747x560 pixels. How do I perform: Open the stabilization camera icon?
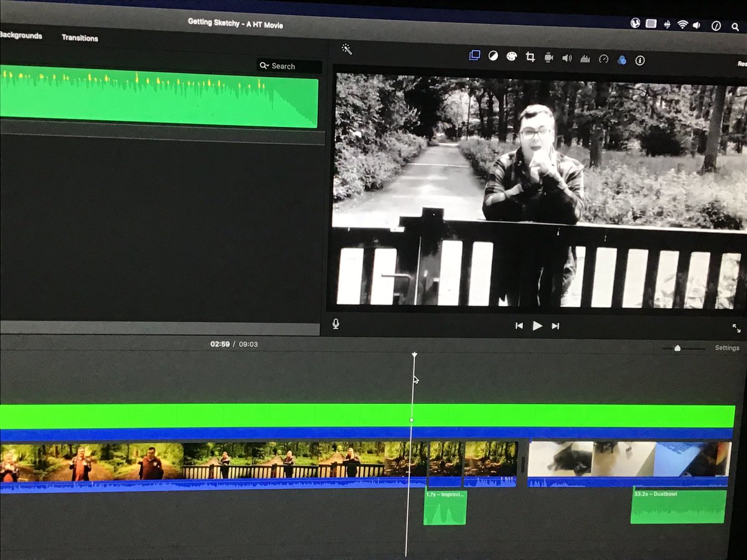[548, 57]
